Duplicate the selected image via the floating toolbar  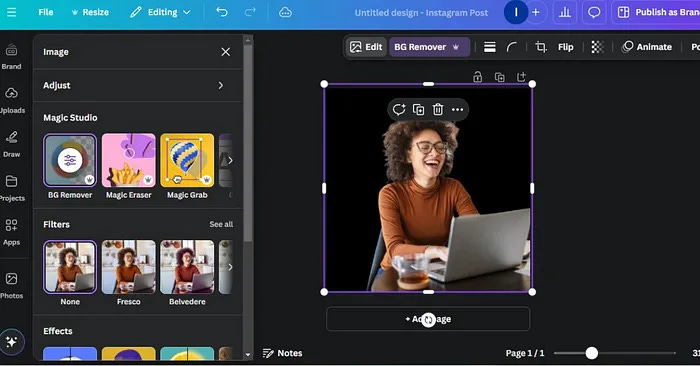click(418, 109)
